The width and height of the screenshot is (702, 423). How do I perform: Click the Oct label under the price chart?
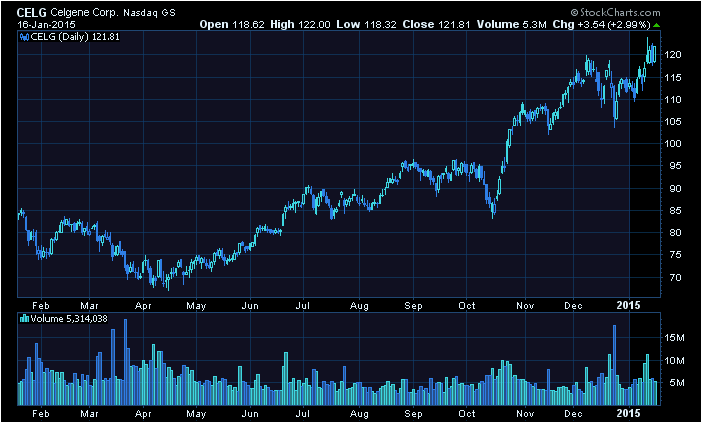(x=467, y=306)
